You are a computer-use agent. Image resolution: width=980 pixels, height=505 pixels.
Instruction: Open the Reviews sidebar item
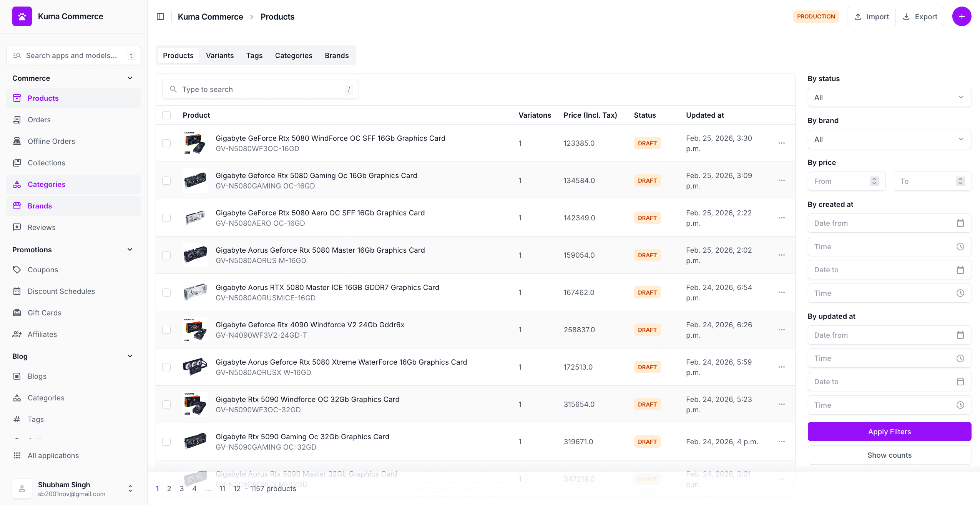point(41,227)
